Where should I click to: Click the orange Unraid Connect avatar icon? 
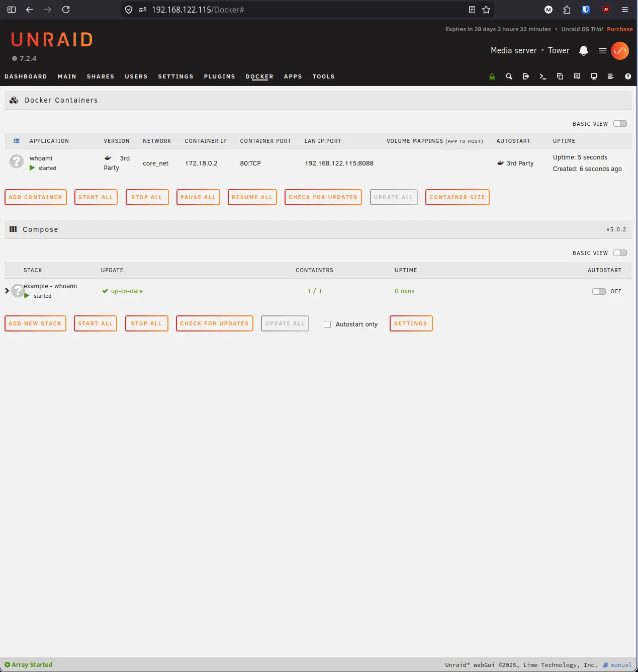coord(620,51)
